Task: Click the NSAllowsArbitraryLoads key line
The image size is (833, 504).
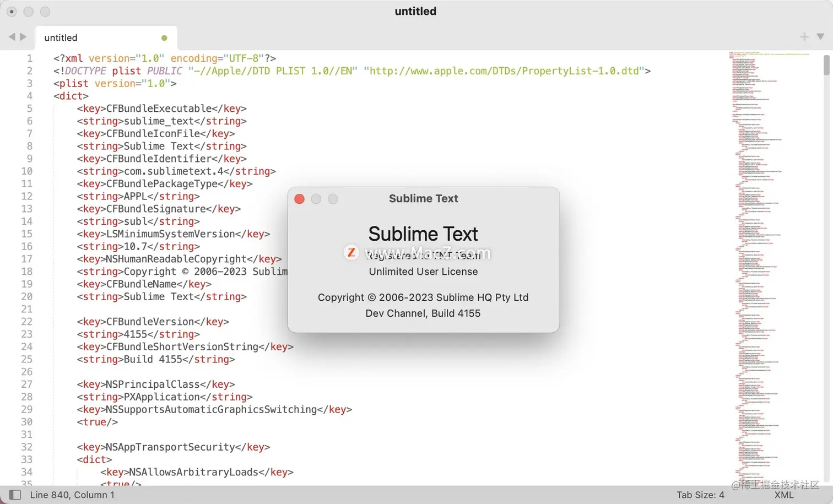Action: click(197, 472)
